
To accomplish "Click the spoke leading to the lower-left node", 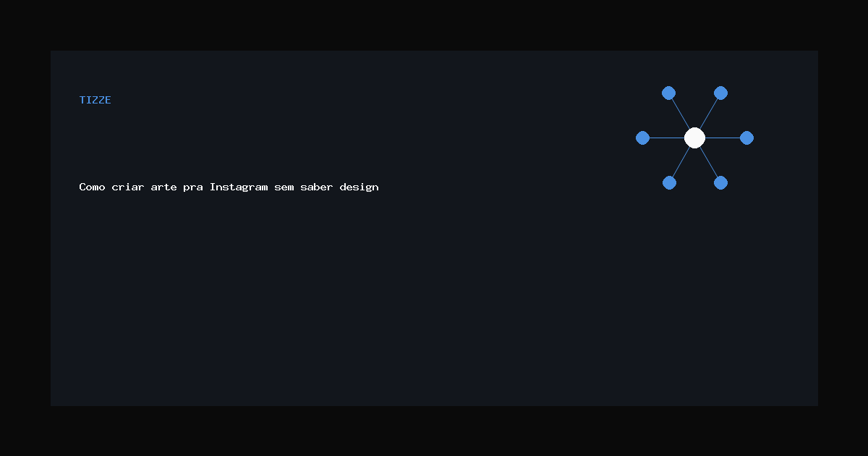I will point(681,161).
